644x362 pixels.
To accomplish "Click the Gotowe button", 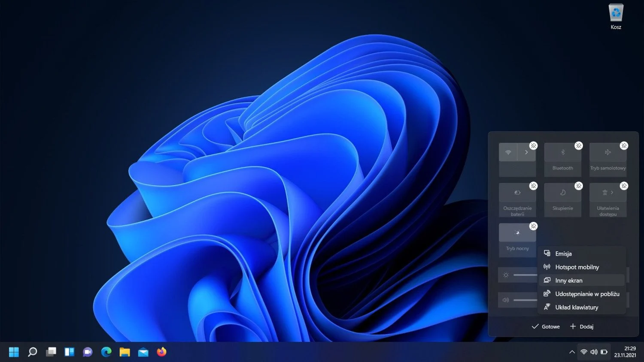I will click(x=546, y=327).
